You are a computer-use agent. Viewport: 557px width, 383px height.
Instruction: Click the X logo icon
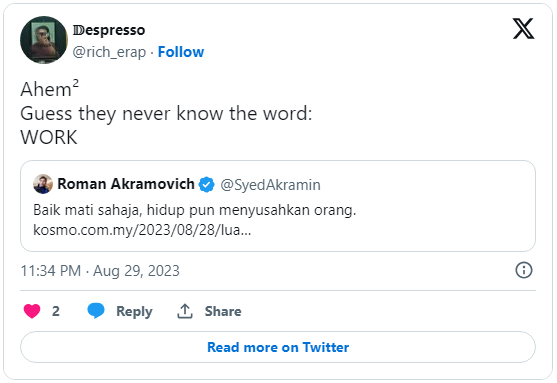(x=523, y=28)
